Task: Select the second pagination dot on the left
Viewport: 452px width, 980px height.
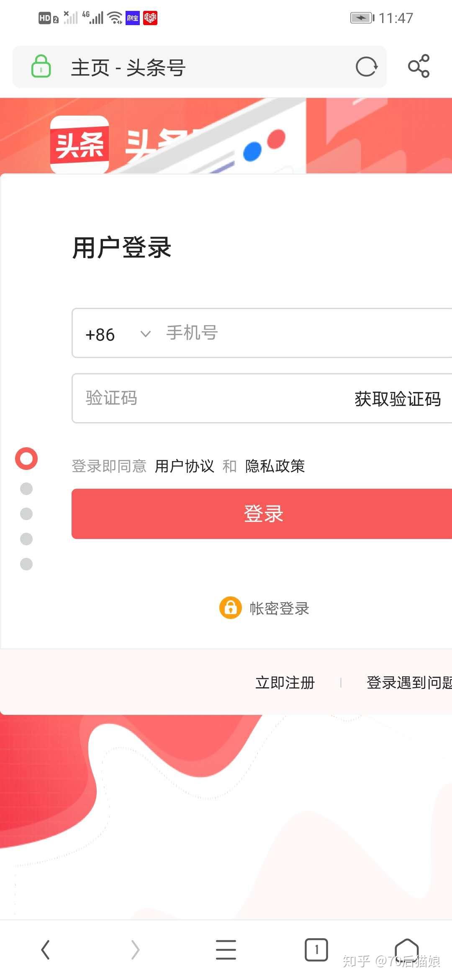Action: pyautogui.click(x=26, y=488)
